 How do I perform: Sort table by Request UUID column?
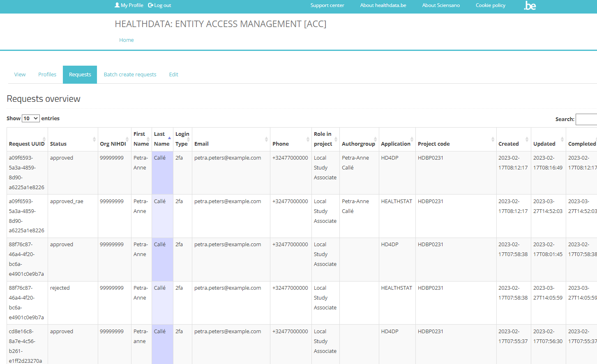[27, 144]
